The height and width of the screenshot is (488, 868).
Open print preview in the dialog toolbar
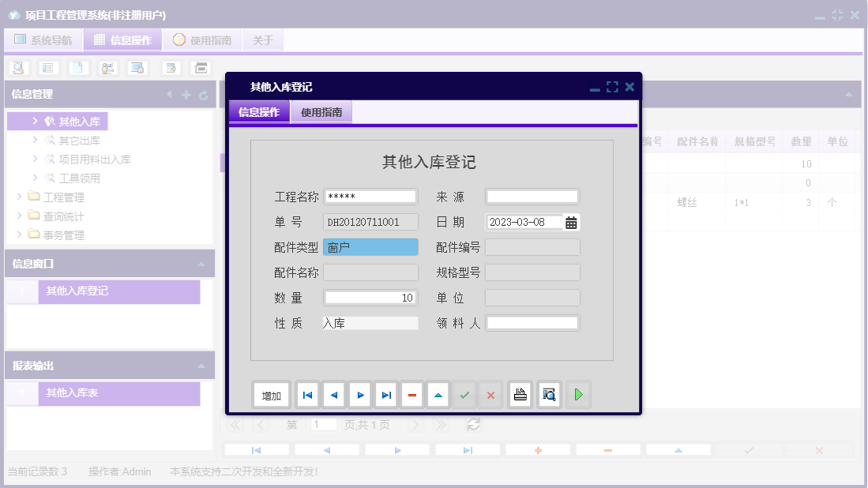click(548, 395)
